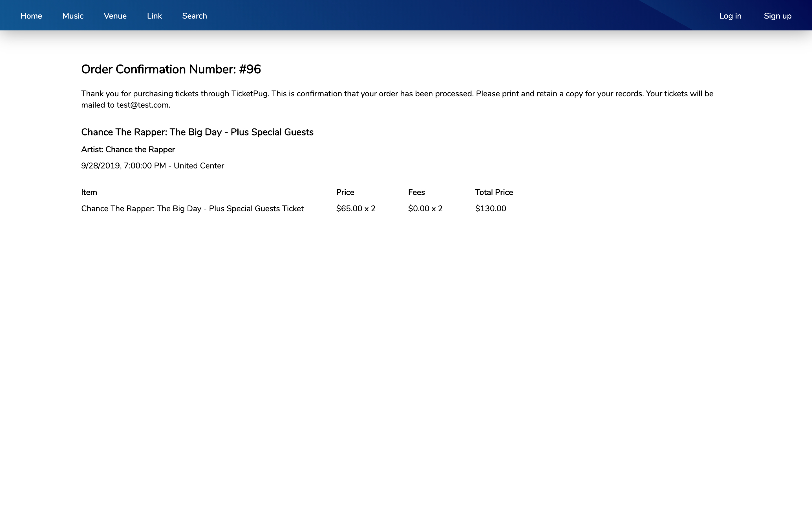Open the Venue nav item
The height and width of the screenshot is (507, 812).
[115, 16]
